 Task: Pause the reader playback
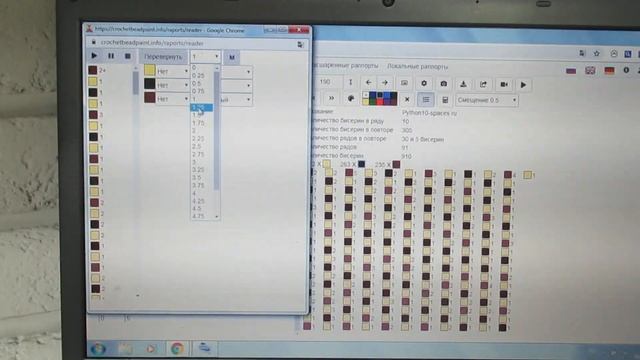point(111,56)
